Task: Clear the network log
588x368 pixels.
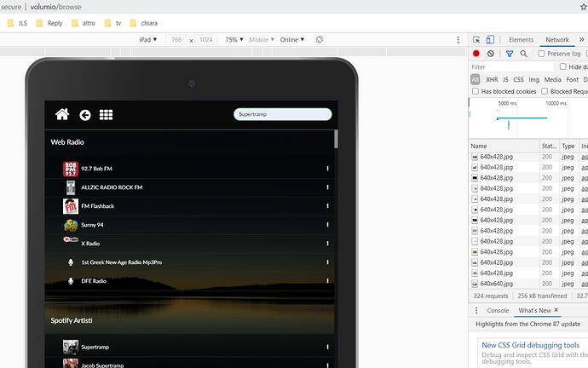Action: (491, 54)
